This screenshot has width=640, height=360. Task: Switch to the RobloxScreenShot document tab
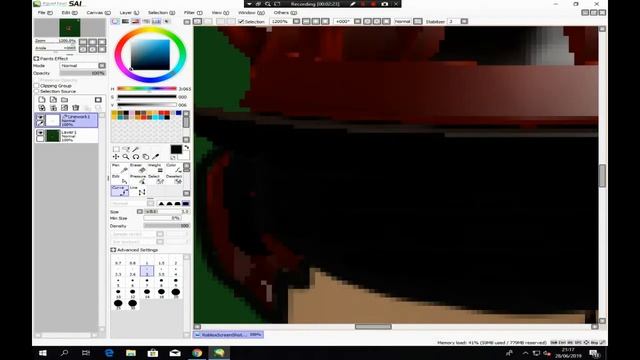(x=228, y=335)
